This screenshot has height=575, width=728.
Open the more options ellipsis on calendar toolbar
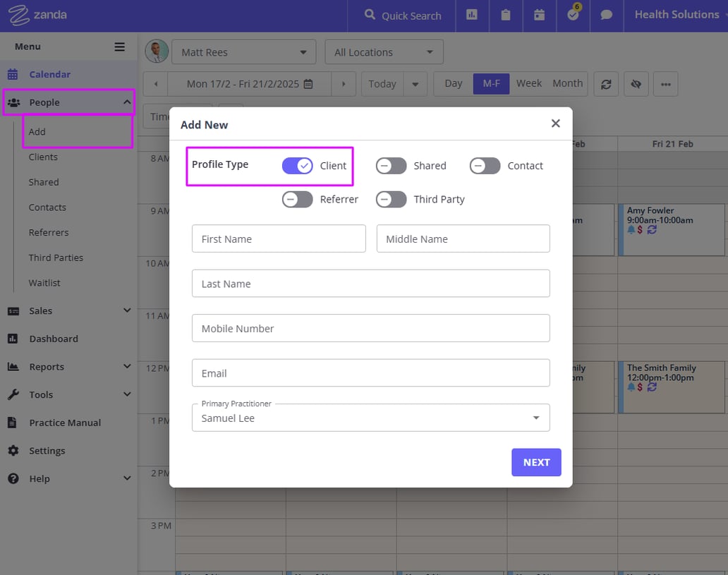[x=665, y=83]
